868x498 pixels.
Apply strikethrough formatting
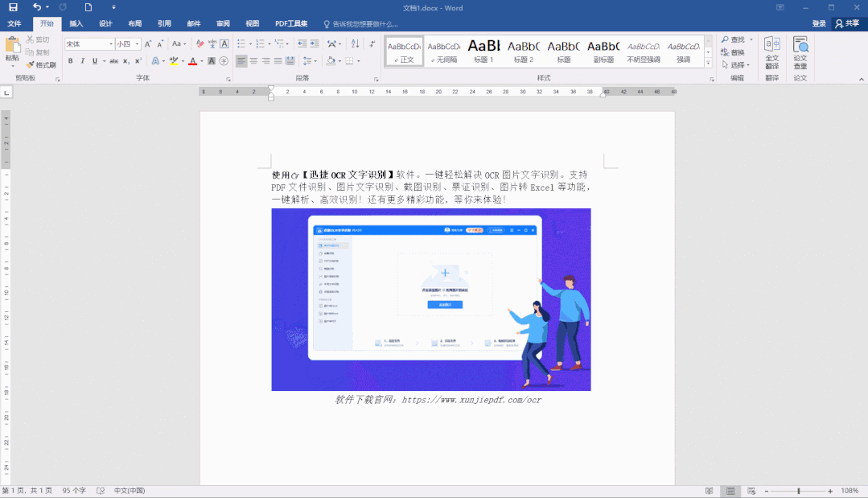point(113,61)
